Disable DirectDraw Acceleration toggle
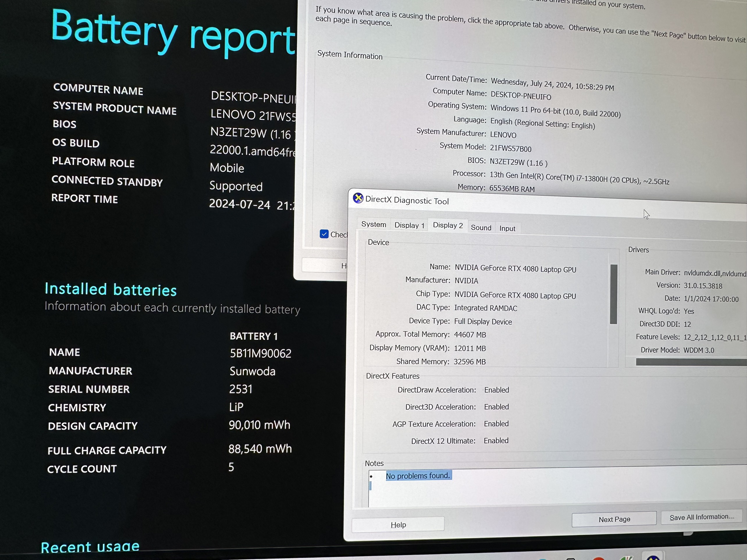 point(497,389)
